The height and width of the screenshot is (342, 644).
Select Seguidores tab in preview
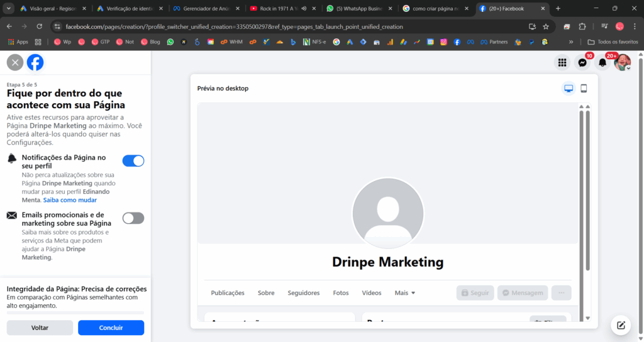point(304,293)
